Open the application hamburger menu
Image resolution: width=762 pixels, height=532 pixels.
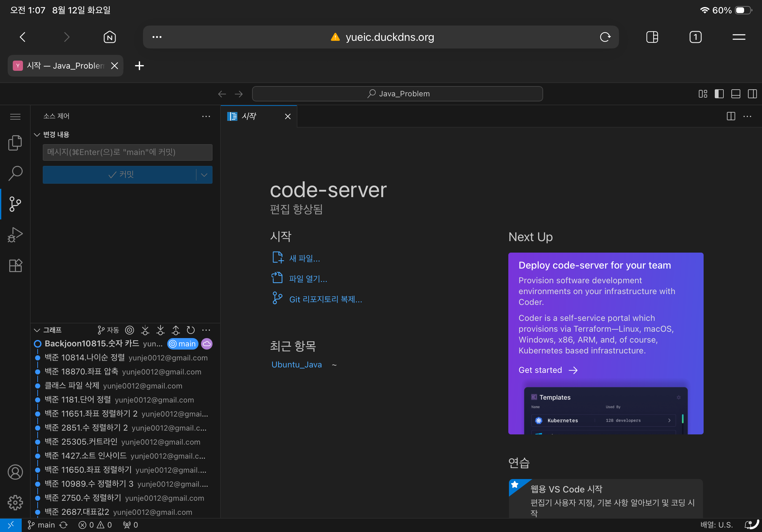point(15,117)
